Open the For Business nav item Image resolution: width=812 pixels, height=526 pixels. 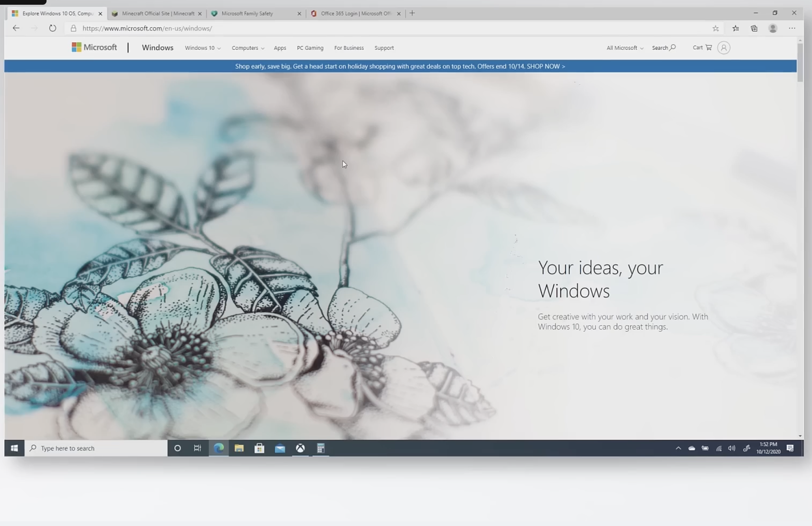pos(349,48)
